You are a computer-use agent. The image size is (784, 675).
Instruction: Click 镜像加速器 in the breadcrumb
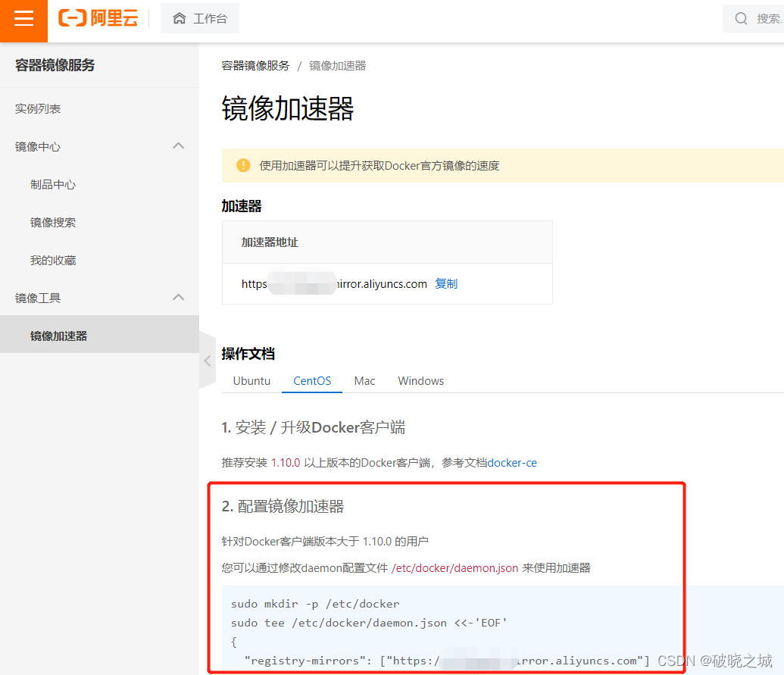[x=338, y=66]
